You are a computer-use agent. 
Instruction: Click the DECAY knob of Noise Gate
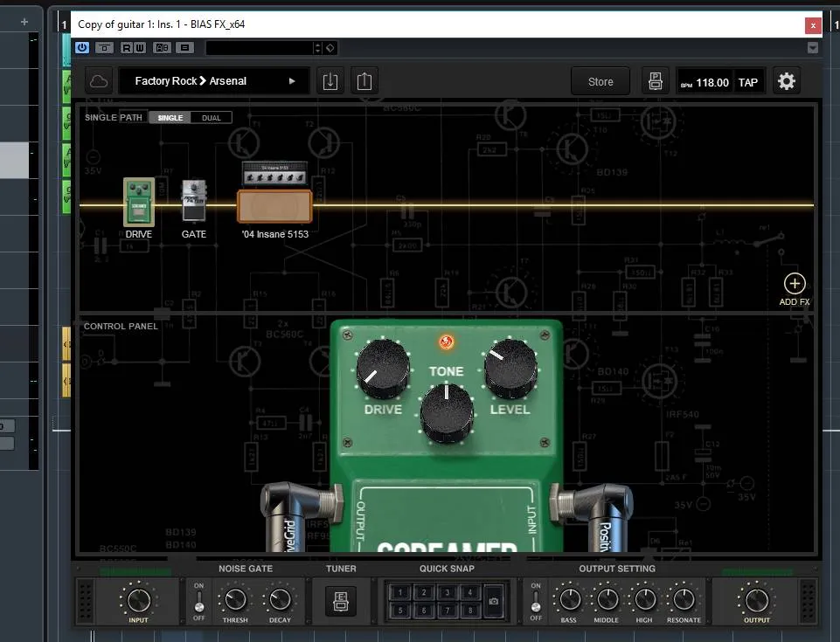tap(280, 600)
